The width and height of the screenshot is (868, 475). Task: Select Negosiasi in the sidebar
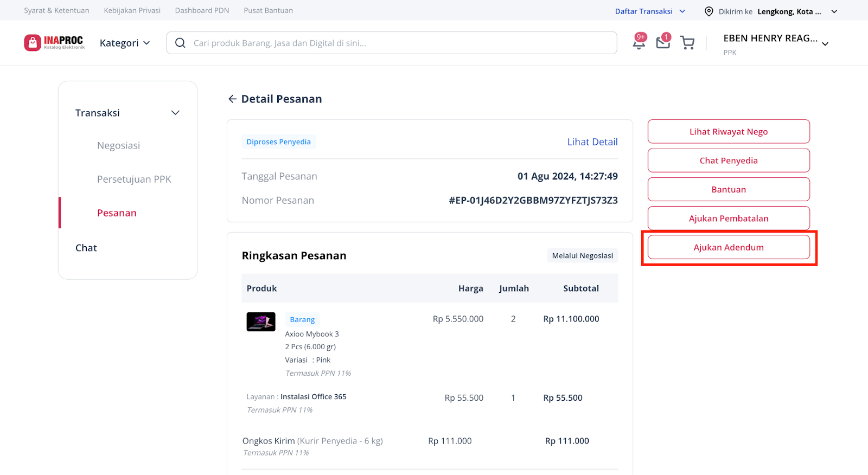point(118,145)
